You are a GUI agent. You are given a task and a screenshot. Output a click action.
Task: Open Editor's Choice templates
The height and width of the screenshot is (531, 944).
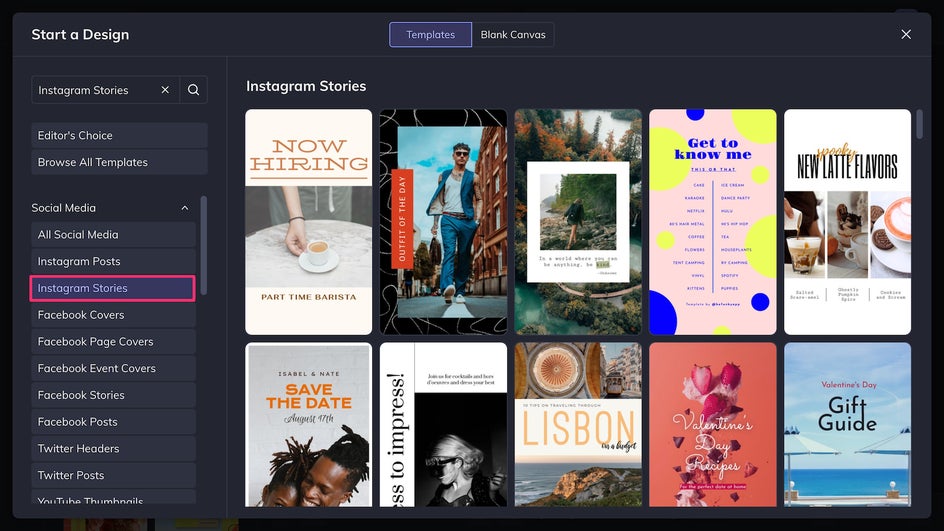(x=119, y=135)
